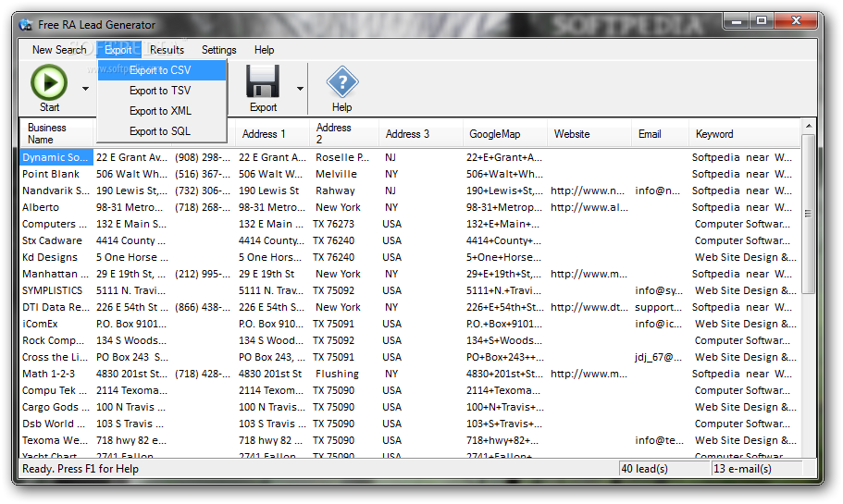Select the SYMPLISTICS row
Viewport: 843px width, 504px height.
(x=410, y=290)
